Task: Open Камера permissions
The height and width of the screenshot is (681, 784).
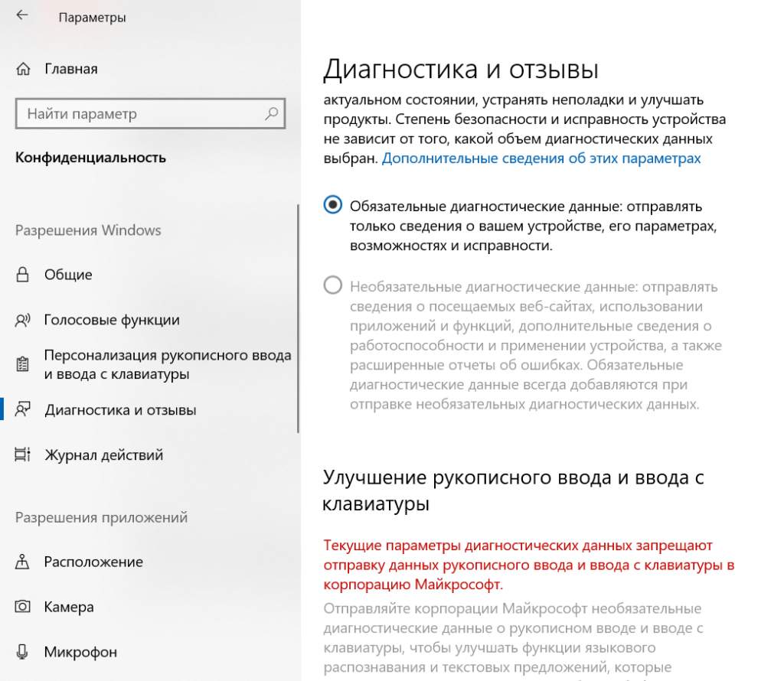Action: point(68,607)
